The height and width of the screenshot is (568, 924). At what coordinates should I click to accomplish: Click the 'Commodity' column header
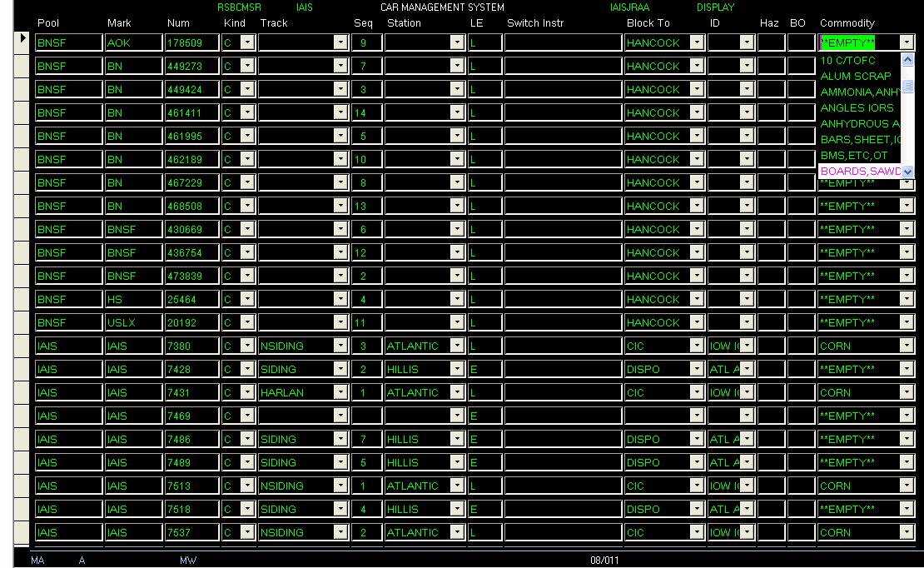[x=847, y=23]
